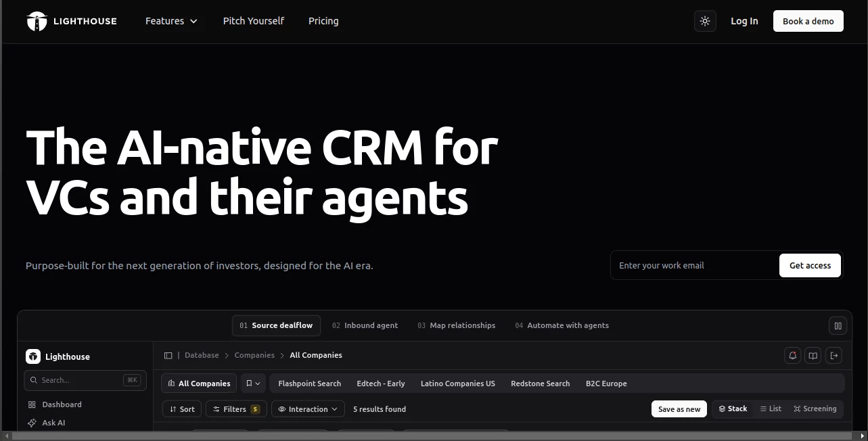Click the Ask AI sparkle icon
This screenshot has height=441, width=868.
(x=32, y=423)
